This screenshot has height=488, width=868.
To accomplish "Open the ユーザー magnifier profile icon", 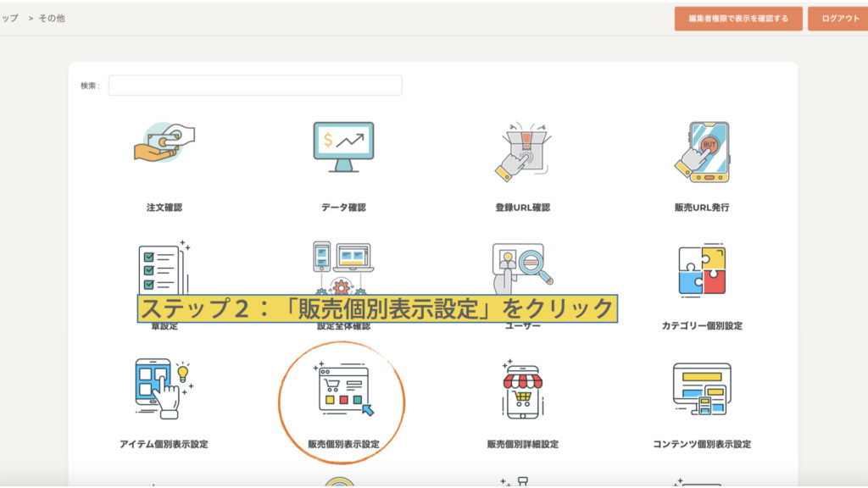I will (x=522, y=266).
